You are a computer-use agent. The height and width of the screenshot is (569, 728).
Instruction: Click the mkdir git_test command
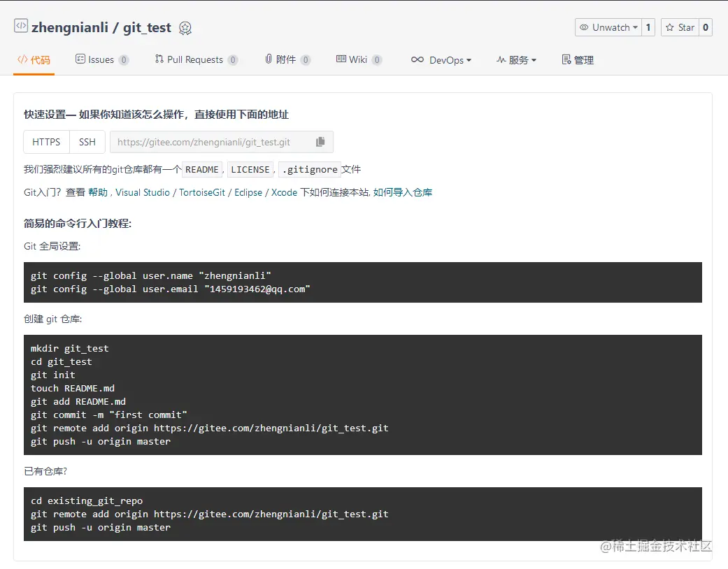pos(70,349)
